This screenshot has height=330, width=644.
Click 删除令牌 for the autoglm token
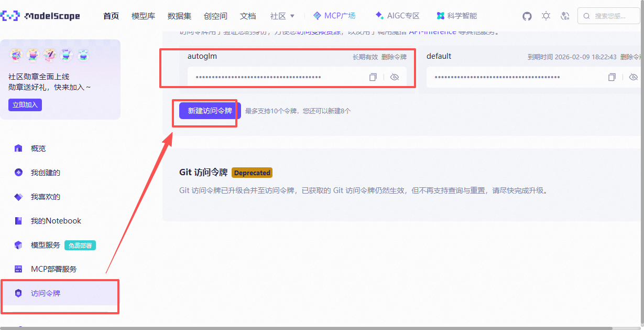point(394,57)
